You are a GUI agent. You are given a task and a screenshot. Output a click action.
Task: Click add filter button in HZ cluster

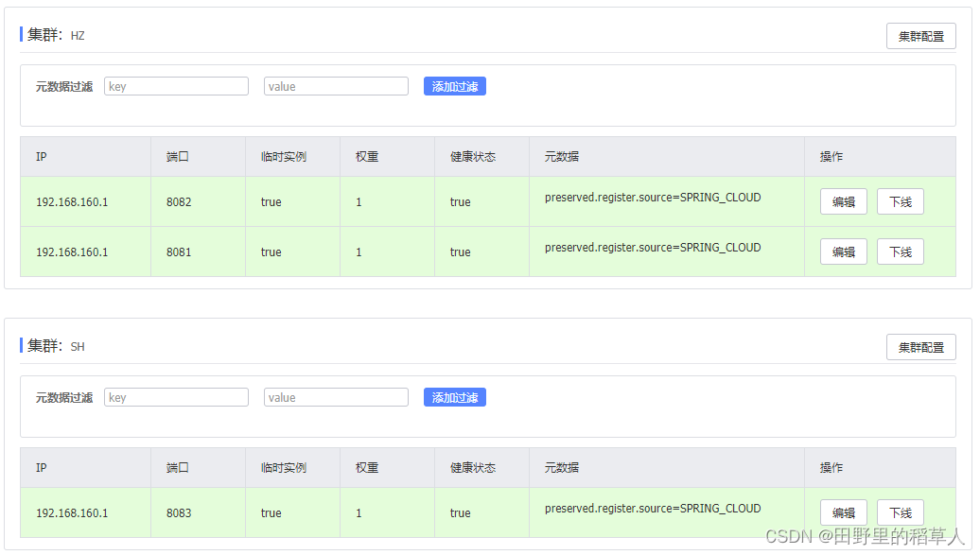click(x=454, y=86)
